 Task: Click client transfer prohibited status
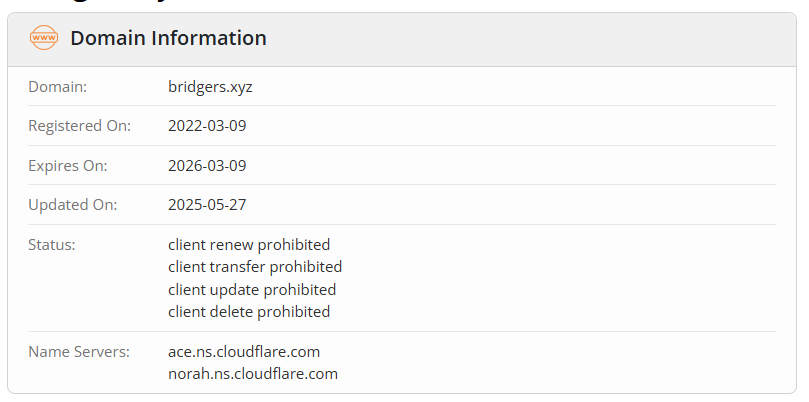pos(255,267)
